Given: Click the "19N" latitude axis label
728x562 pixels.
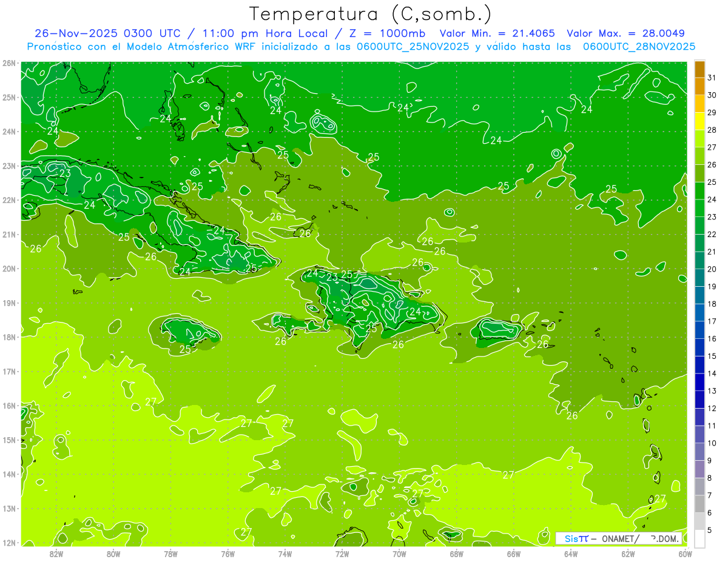Looking at the screenshot, I should (8, 303).
